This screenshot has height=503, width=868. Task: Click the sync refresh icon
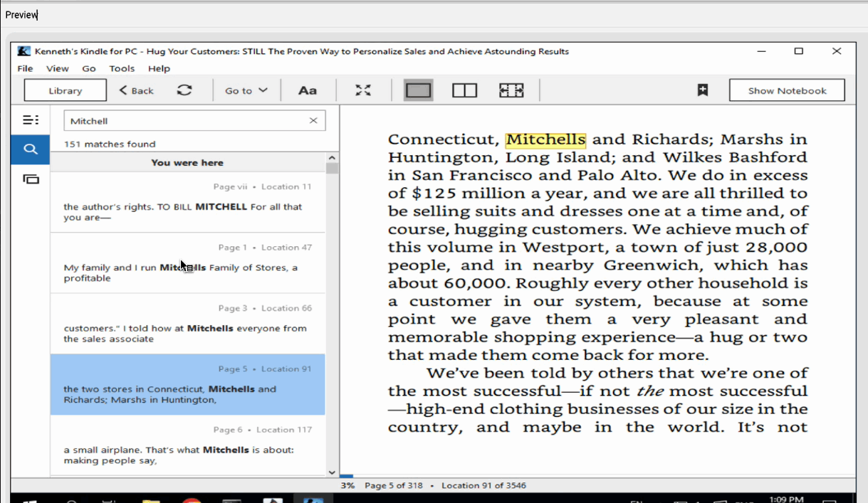coord(184,90)
